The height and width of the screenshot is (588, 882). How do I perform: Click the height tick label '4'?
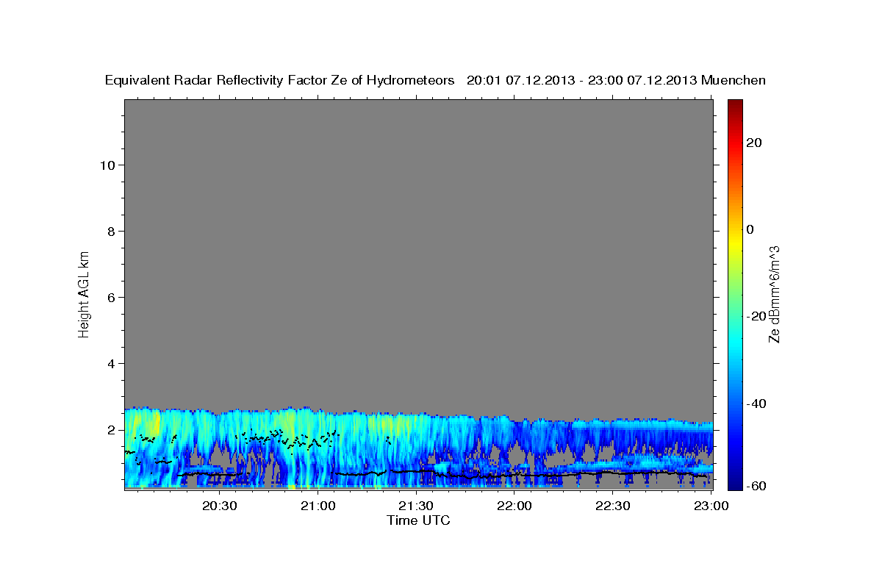click(x=110, y=363)
